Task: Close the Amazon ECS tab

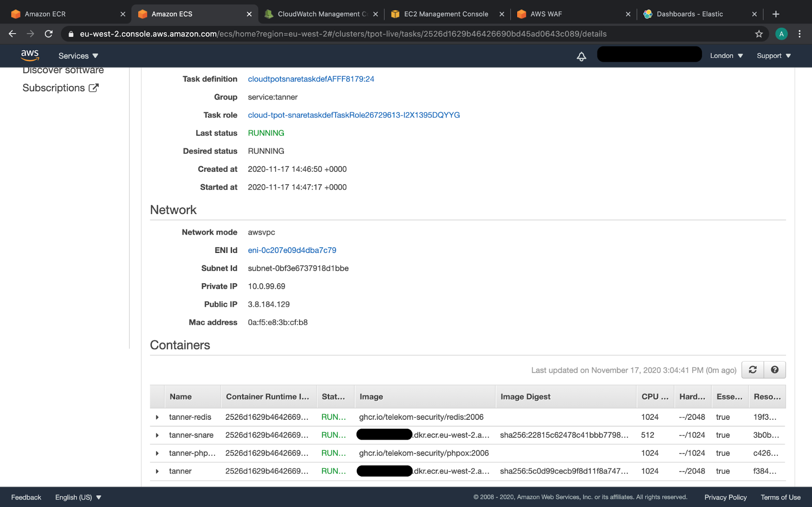Action: [249, 14]
